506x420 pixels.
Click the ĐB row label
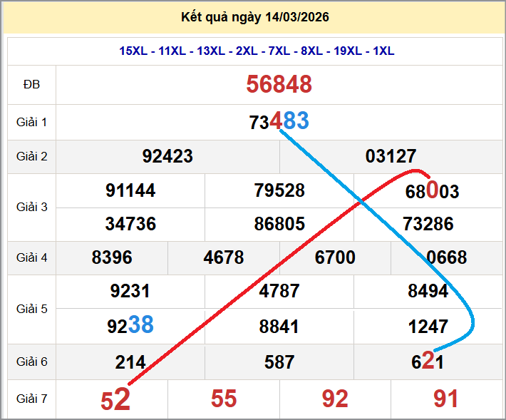pos(31,84)
